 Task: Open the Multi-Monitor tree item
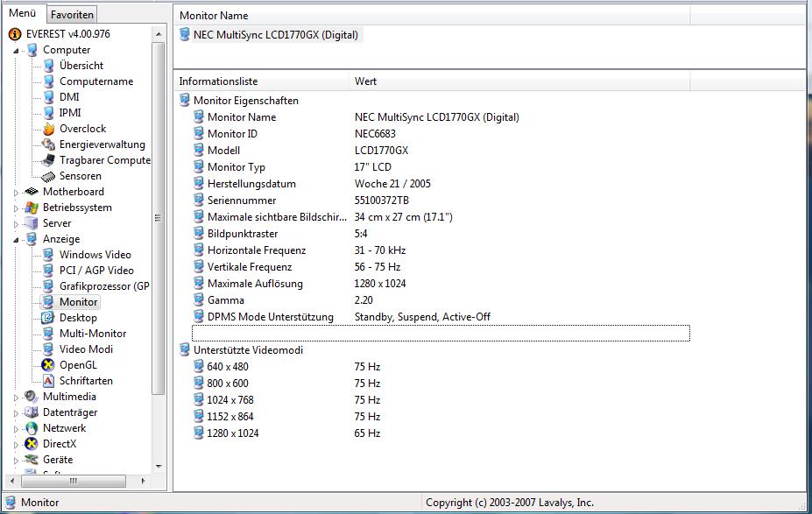pyautogui.click(x=93, y=334)
